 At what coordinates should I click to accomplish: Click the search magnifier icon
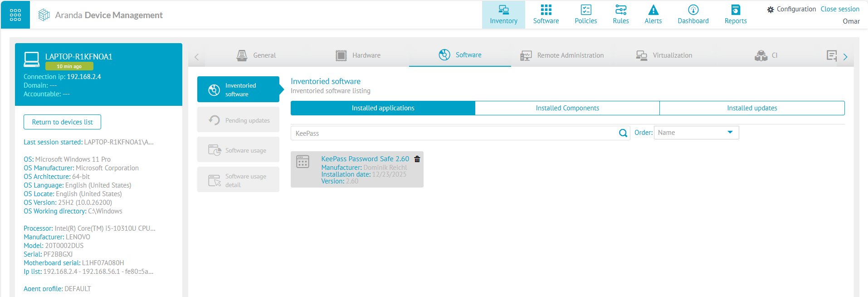pyautogui.click(x=623, y=133)
